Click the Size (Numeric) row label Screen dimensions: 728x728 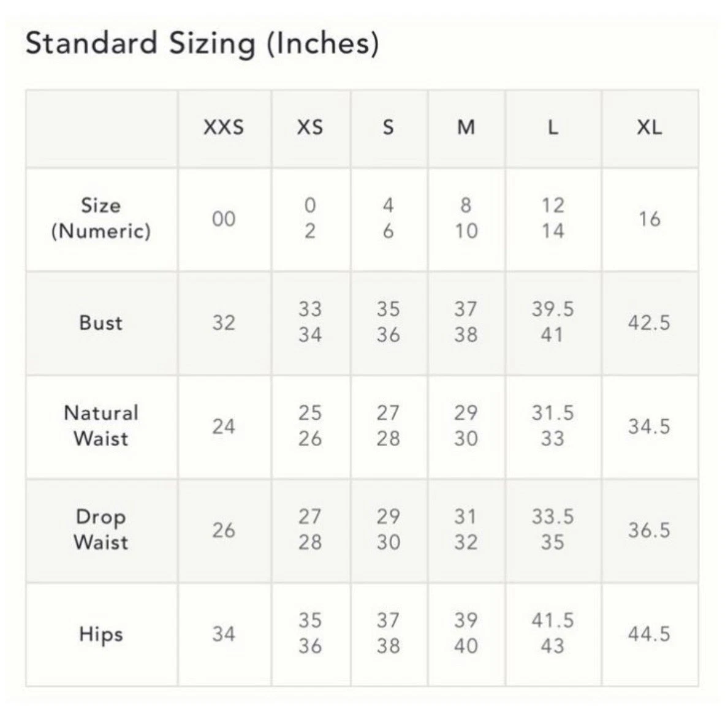coord(101,218)
